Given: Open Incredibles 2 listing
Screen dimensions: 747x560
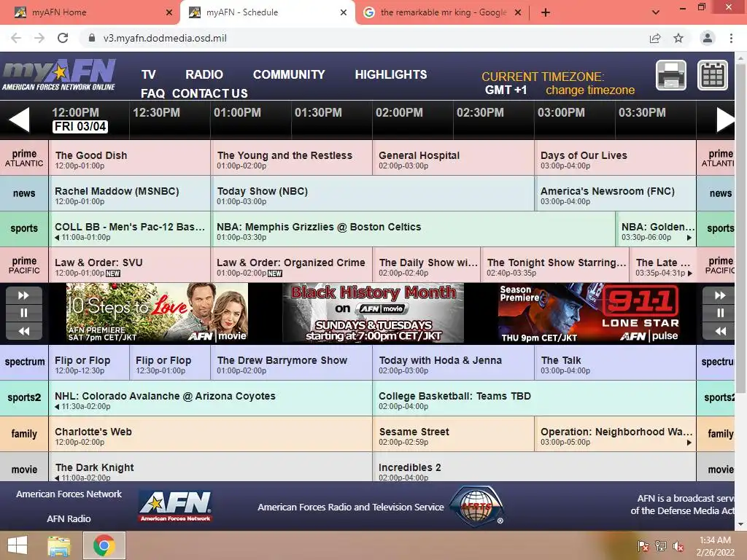Looking at the screenshot, I should pos(535,467).
